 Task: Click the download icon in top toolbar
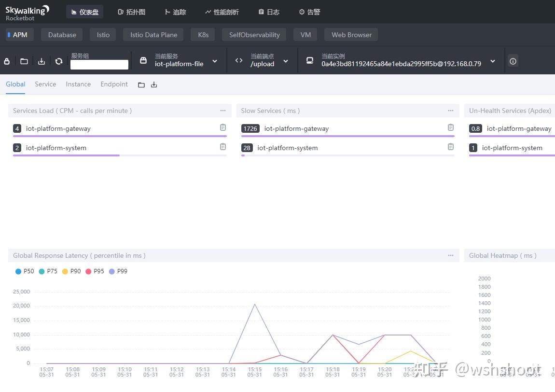tap(42, 61)
